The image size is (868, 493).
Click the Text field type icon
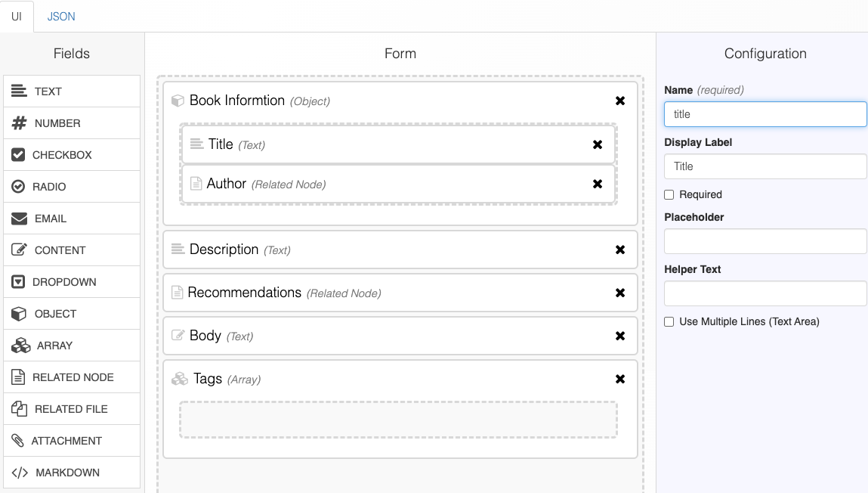tap(20, 91)
